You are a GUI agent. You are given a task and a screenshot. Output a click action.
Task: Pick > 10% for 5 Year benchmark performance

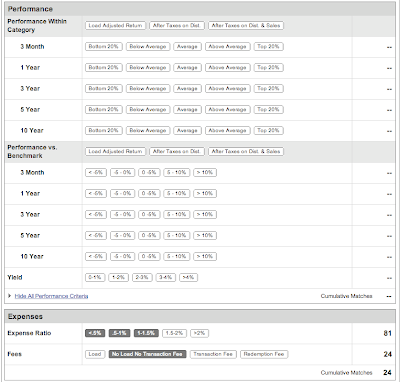pos(205,236)
